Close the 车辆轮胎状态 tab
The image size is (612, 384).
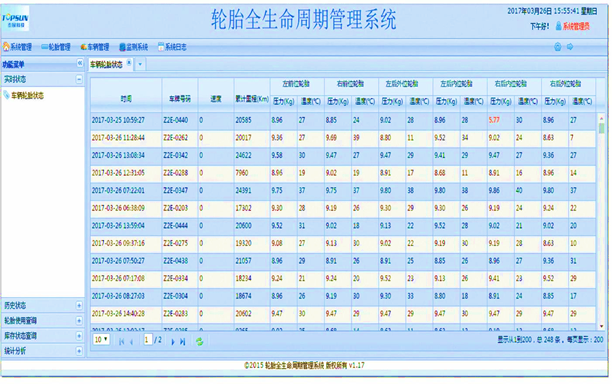129,62
